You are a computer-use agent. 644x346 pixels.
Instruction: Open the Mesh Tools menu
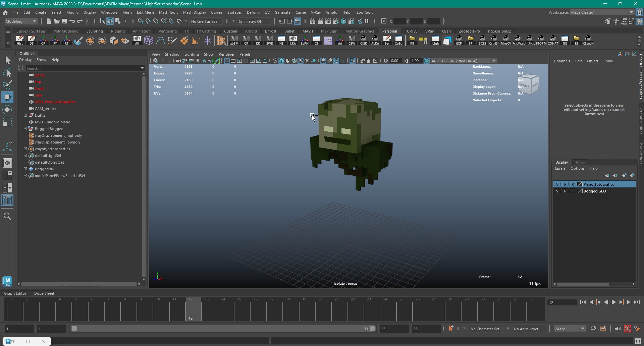168,12
